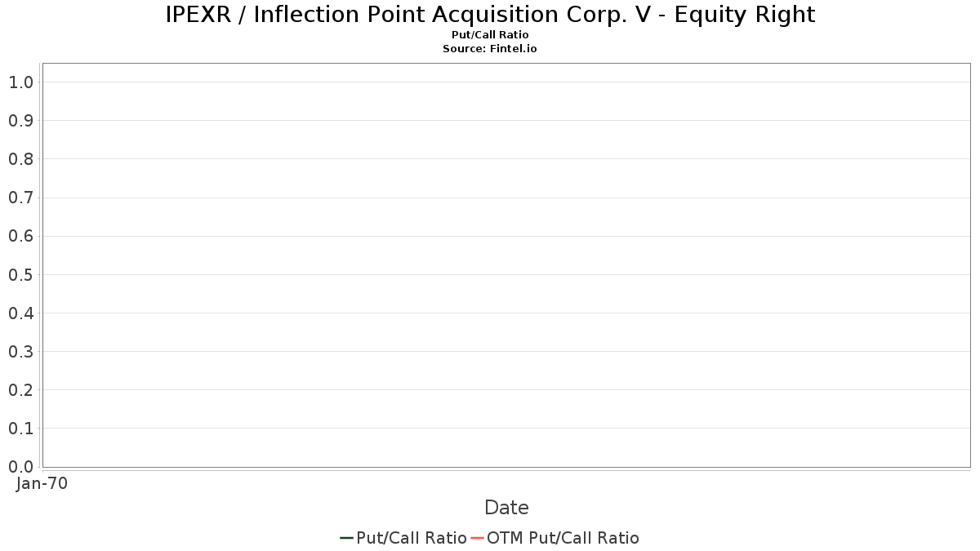Click the 1.0 y-axis tick label

tap(20, 82)
